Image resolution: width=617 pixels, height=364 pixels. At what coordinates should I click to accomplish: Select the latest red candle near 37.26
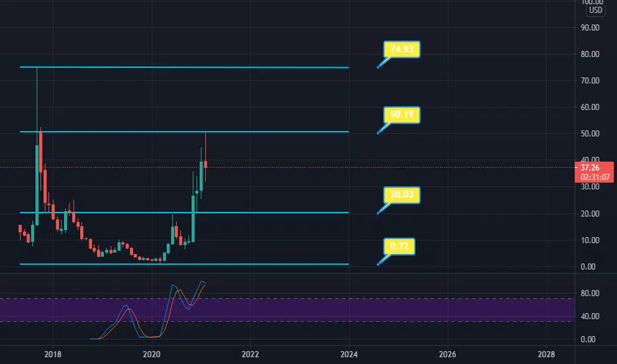coord(205,164)
